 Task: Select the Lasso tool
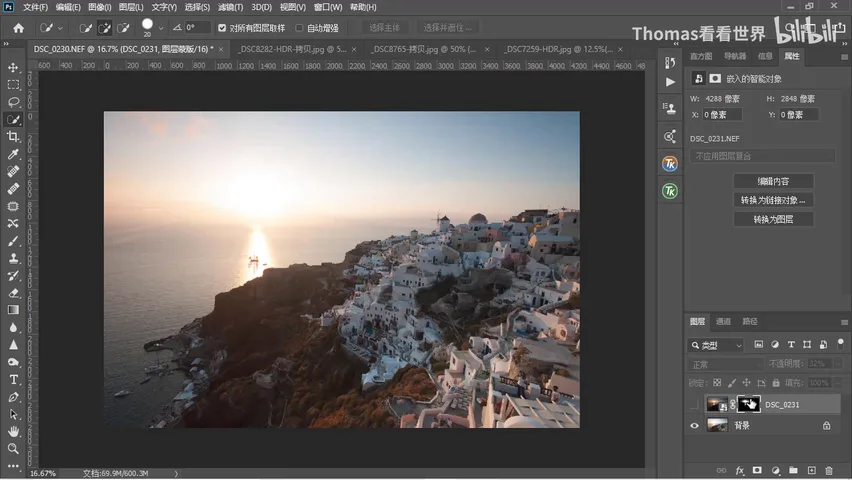click(x=13, y=102)
